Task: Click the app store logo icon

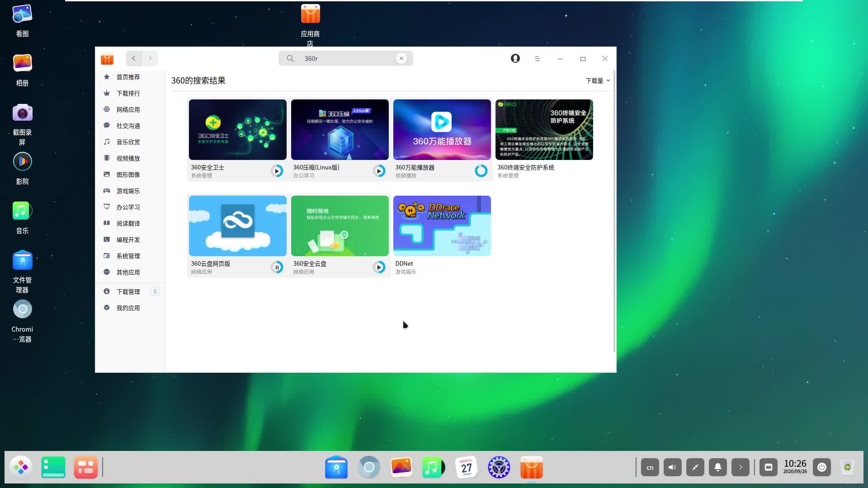Action: point(107,59)
